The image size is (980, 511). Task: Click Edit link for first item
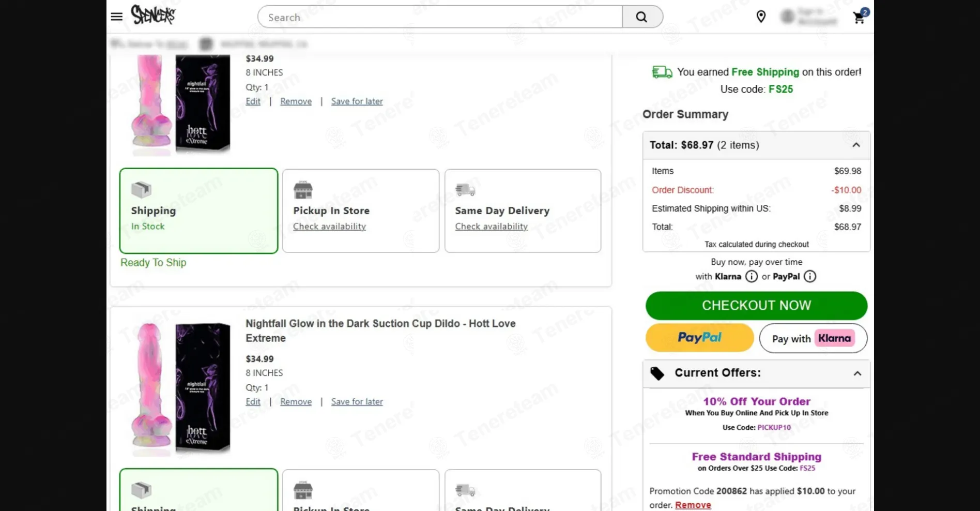[x=253, y=101]
